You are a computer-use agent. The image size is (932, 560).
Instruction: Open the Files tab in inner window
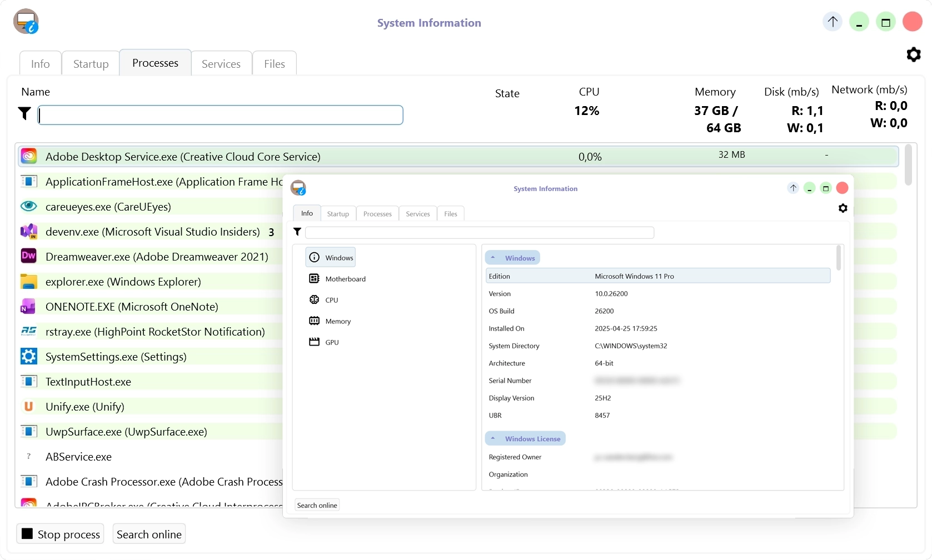[x=451, y=213]
